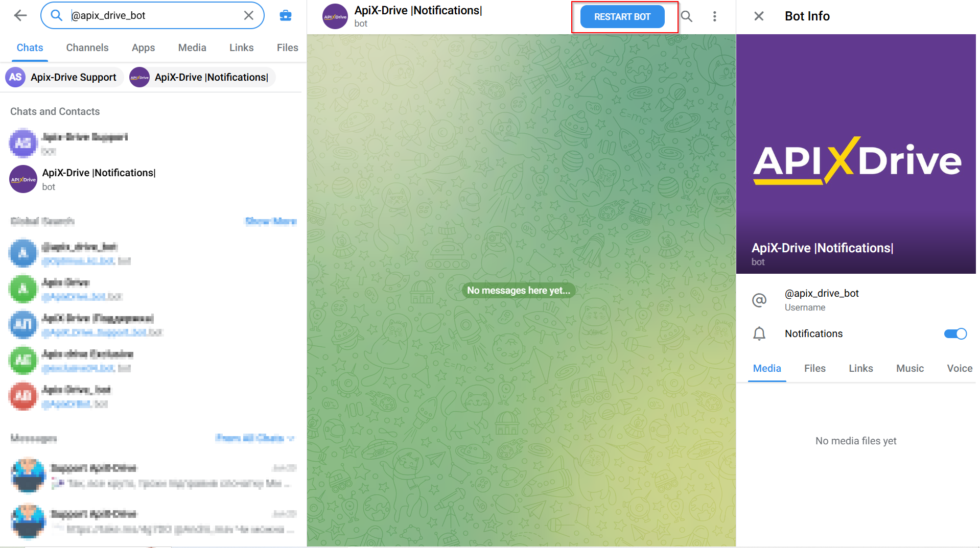Open first Support message result
Image resolution: width=980 pixels, height=548 pixels.
tap(153, 475)
